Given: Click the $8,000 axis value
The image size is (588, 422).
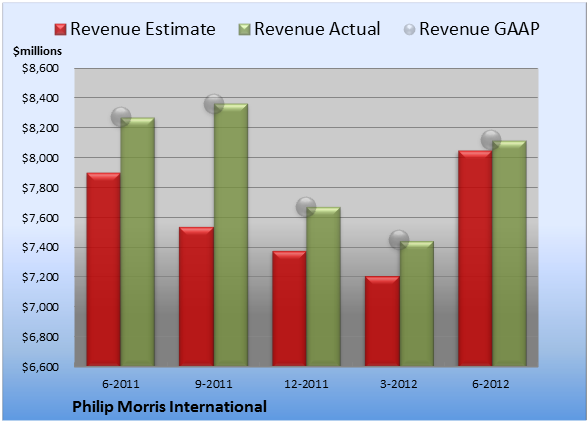Looking at the screenshot, I should pos(40,158).
